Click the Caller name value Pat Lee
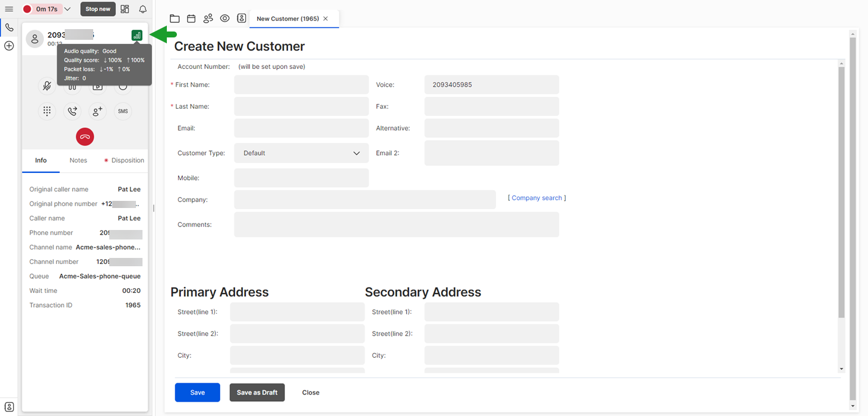 click(x=129, y=218)
